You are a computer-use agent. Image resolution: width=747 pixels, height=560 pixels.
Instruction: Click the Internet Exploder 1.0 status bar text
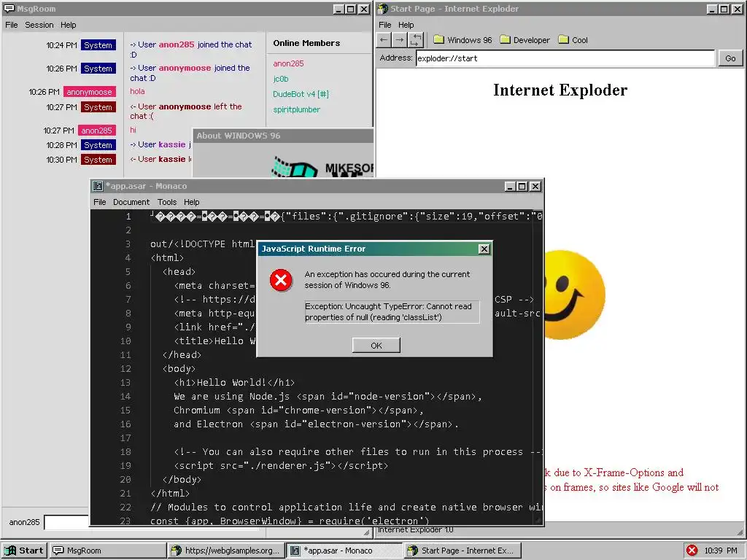tap(415, 530)
